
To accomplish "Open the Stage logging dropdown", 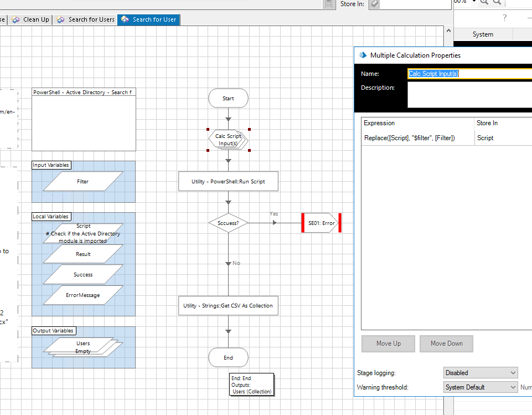I will [481, 373].
